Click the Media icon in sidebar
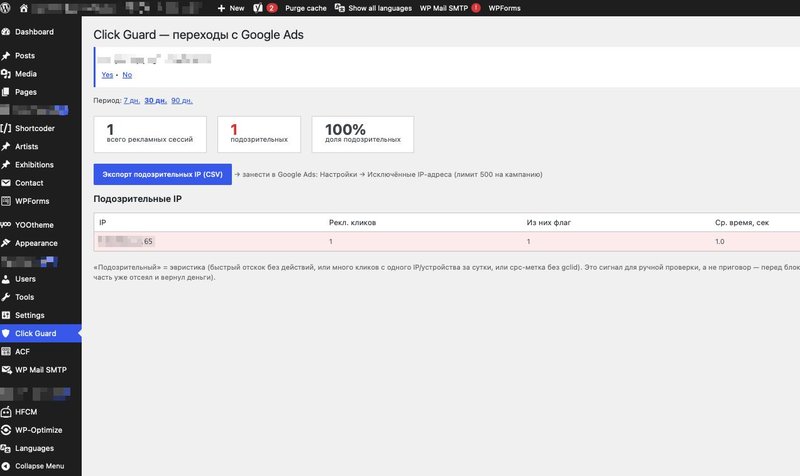This screenshot has height=476, width=800. (x=6, y=74)
